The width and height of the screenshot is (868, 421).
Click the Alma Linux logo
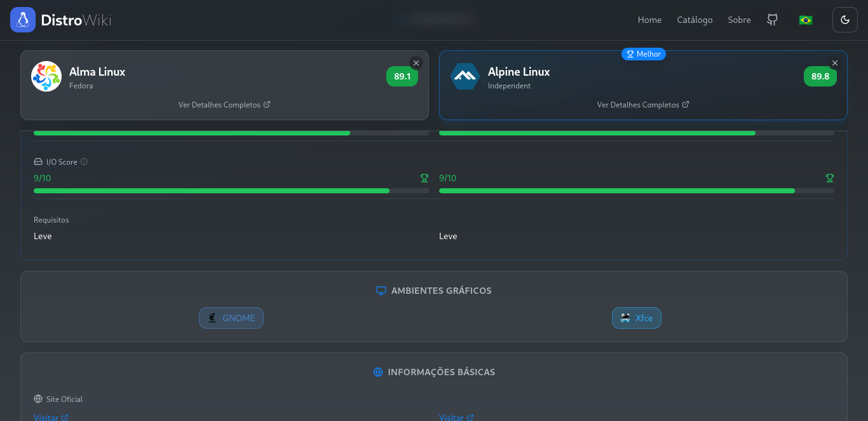pyautogui.click(x=46, y=76)
